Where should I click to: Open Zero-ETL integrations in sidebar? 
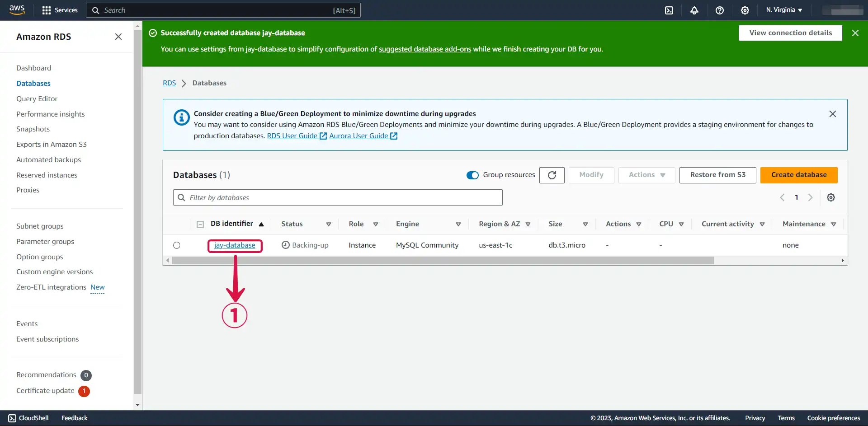pos(51,287)
